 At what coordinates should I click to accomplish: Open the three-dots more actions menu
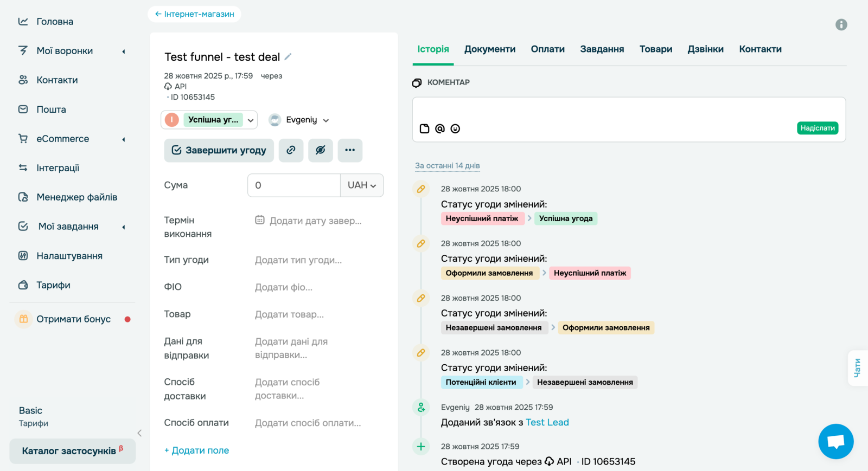pos(350,150)
